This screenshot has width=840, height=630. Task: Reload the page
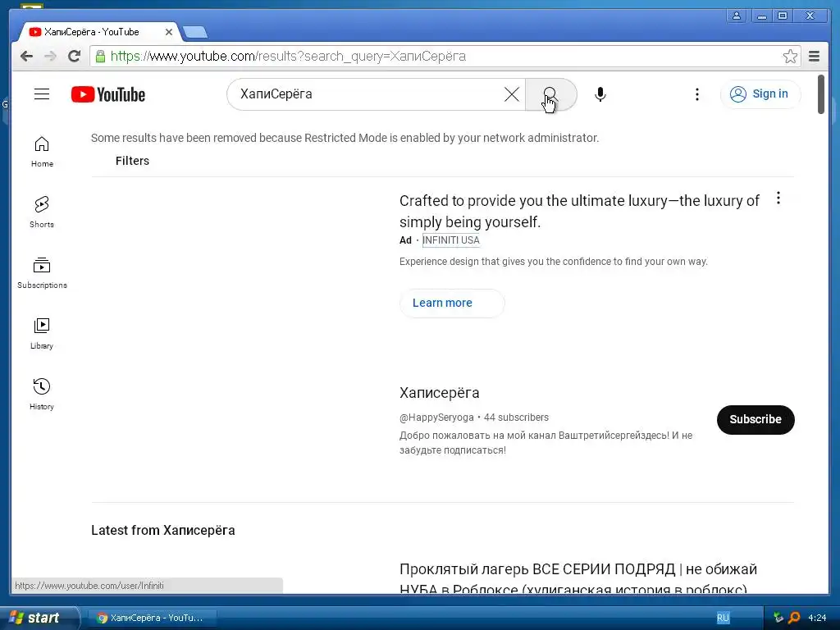tap(74, 56)
